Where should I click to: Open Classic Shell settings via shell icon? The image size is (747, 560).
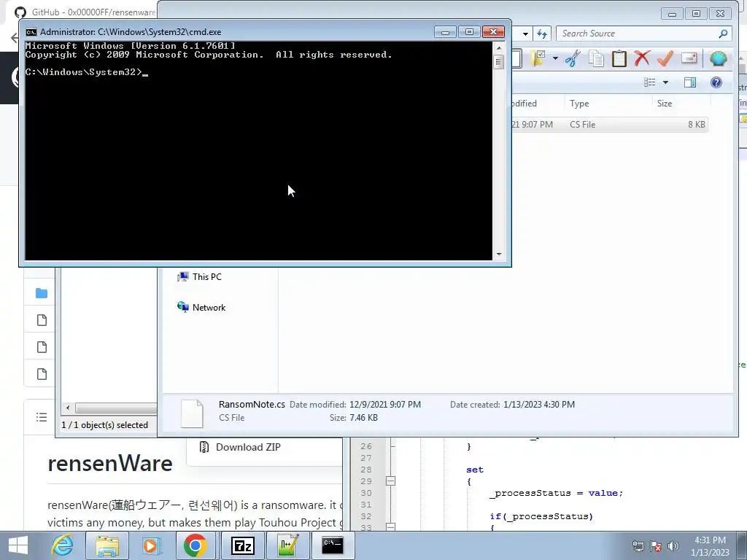coord(718,58)
